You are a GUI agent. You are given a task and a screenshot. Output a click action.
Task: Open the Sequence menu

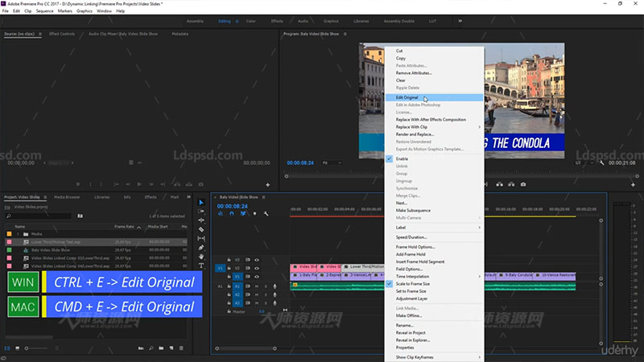point(44,11)
